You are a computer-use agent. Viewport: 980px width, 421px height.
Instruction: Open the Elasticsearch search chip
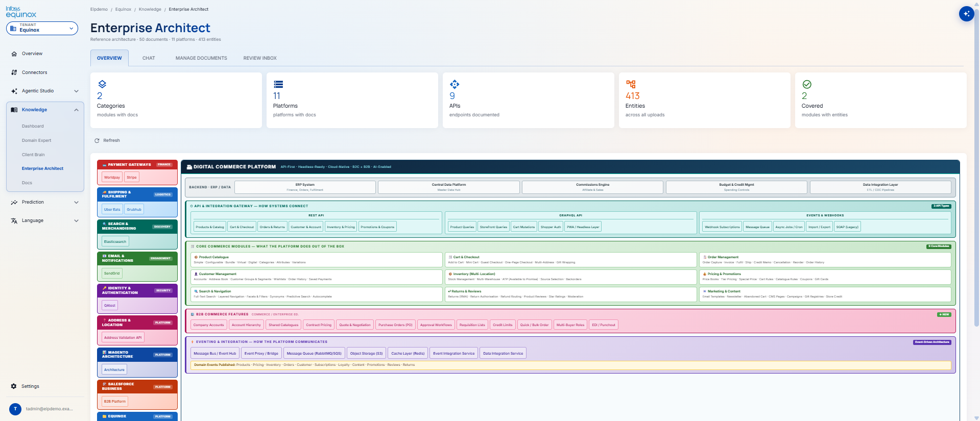(x=115, y=241)
